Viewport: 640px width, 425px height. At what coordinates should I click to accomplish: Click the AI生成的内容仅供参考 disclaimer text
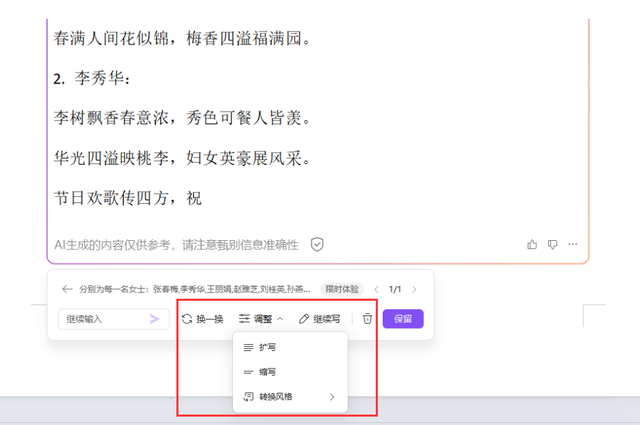(176, 245)
